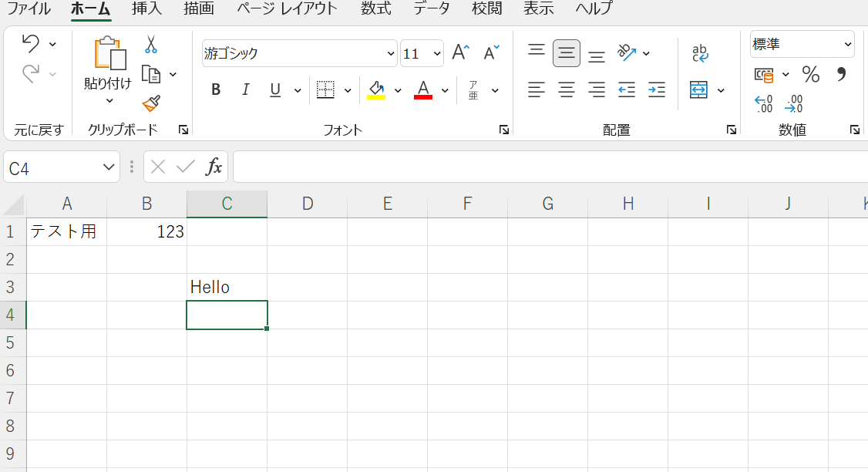The height and width of the screenshot is (472, 868).
Task: Open the Font Color dropdown arrow
Action: tap(444, 90)
